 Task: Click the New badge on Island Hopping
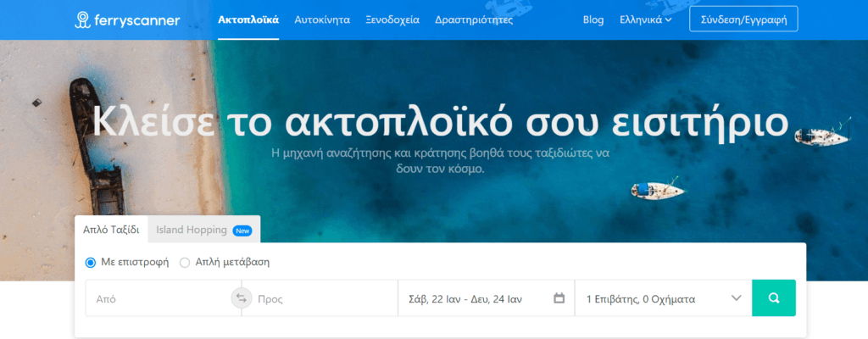[242, 230]
